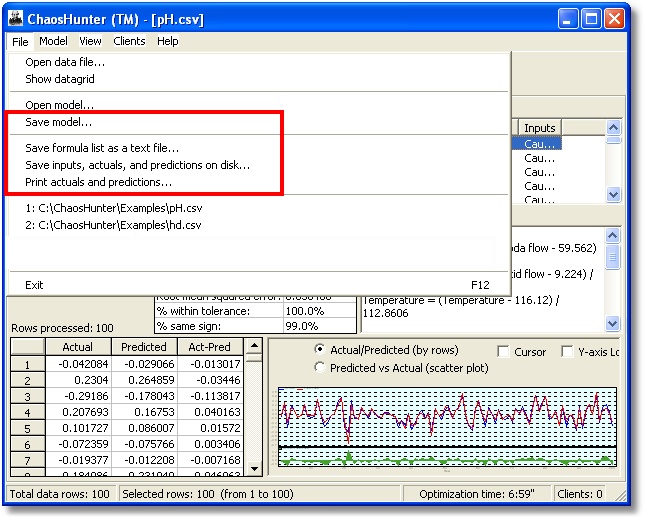Click Inputs list scroll up arrow
Image resolution: width=645 pixels, height=520 pixels.
(x=613, y=128)
